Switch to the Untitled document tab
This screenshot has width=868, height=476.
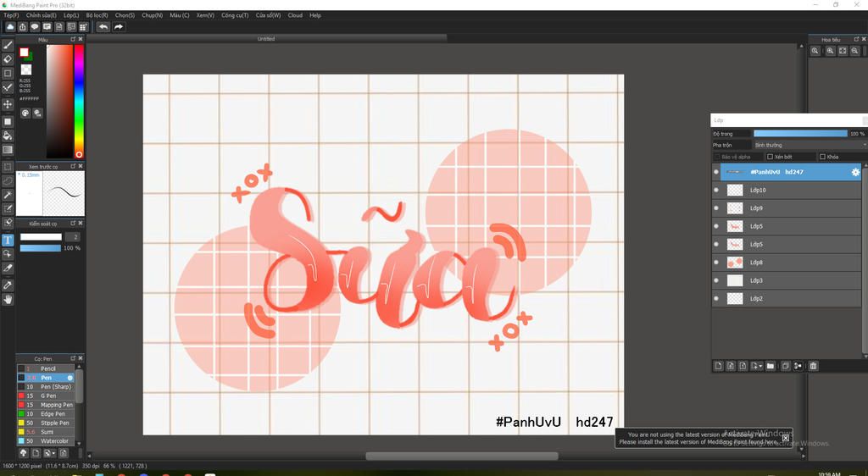click(265, 39)
